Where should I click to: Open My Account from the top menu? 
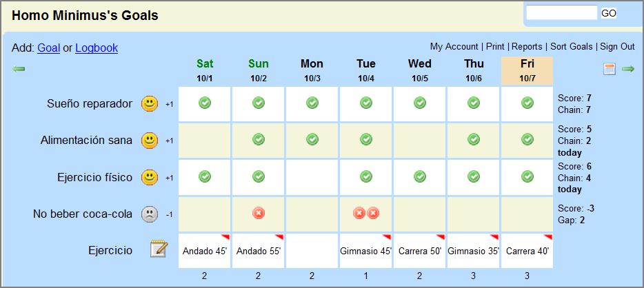pyautogui.click(x=454, y=47)
